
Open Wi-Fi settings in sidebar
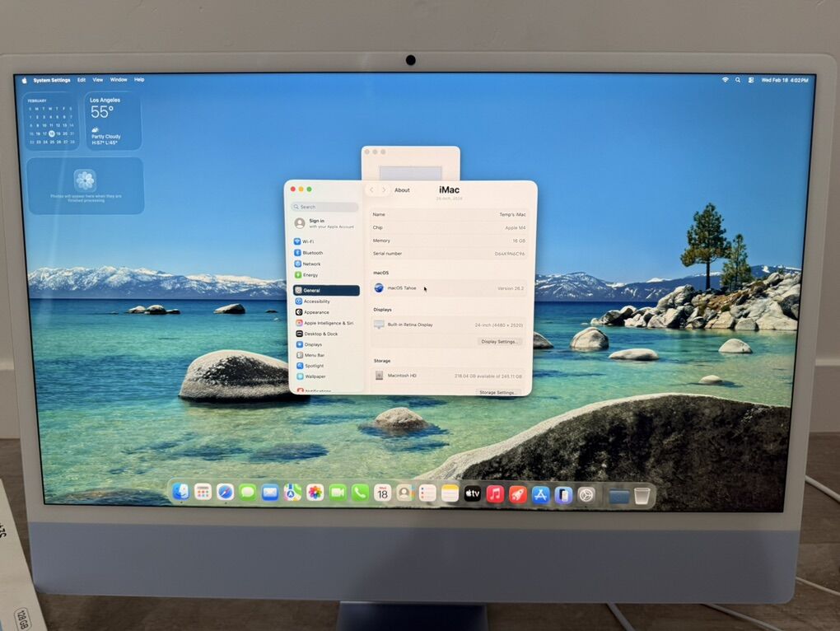(x=307, y=241)
